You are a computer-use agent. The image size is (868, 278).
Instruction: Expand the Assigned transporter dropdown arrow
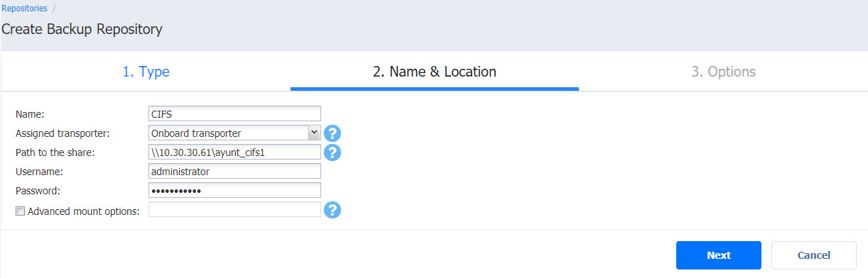[x=314, y=133]
